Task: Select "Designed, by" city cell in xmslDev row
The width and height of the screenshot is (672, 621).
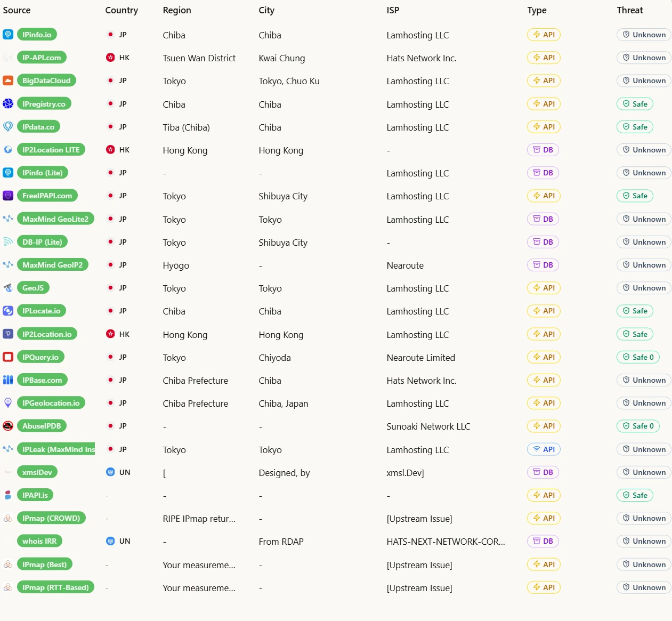Action: coord(284,473)
